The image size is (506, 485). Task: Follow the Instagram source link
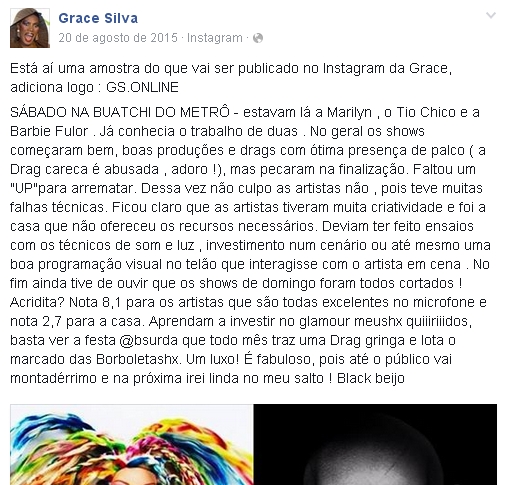(x=215, y=38)
